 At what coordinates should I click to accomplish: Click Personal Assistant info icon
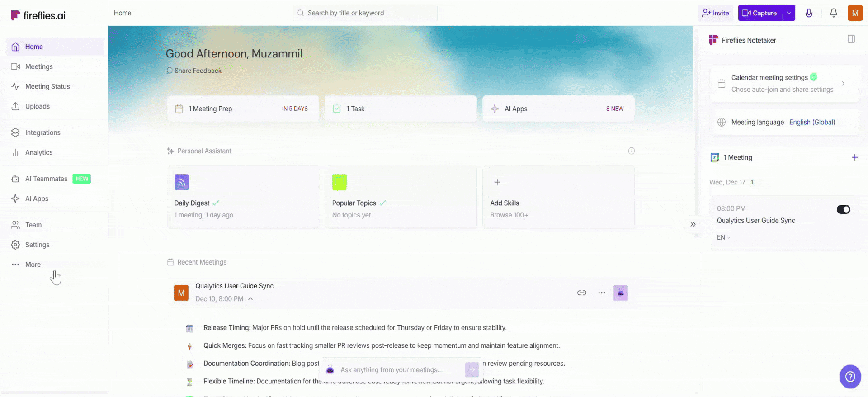tap(631, 151)
